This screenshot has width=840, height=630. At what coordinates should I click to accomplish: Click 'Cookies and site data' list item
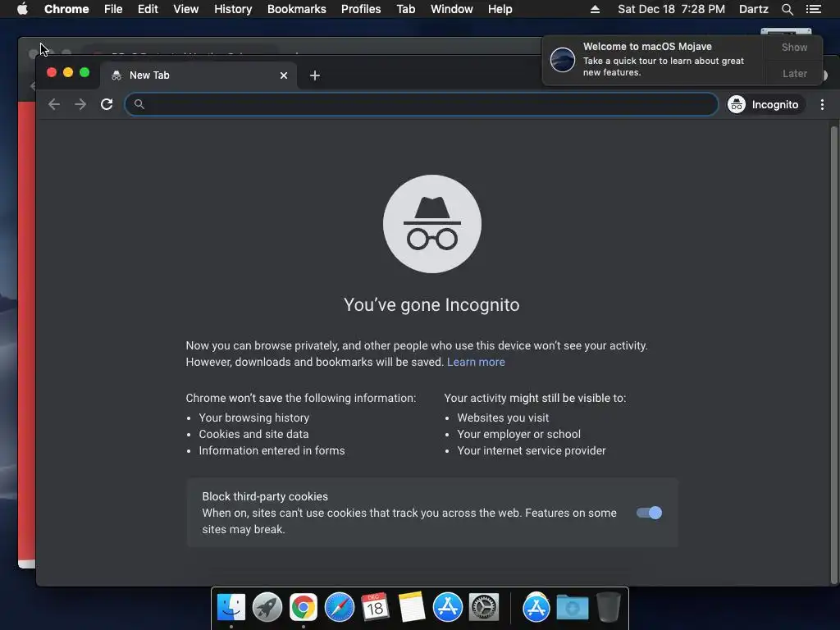click(254, 435)
